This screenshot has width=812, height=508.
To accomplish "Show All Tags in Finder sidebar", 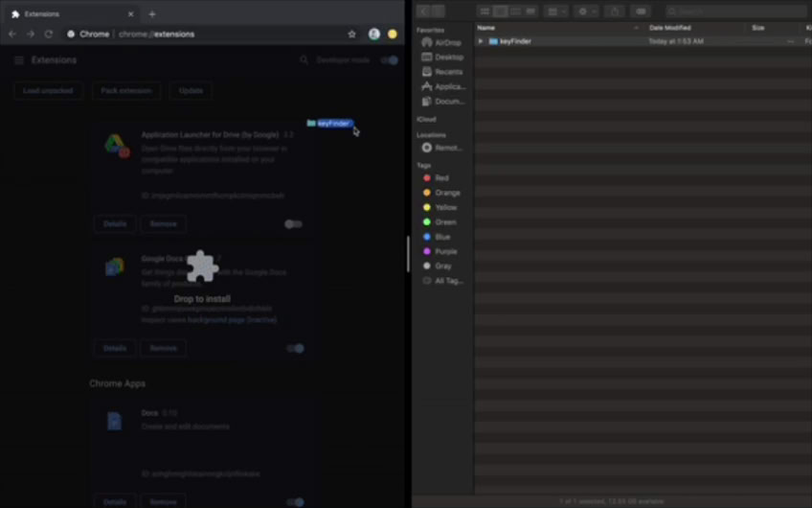I will [443, 281].
